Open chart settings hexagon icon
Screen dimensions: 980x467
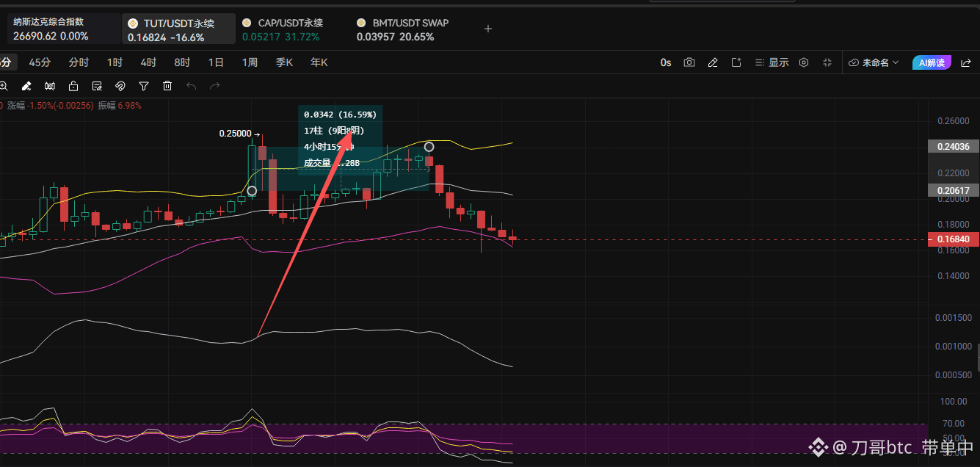click(804, 62)
